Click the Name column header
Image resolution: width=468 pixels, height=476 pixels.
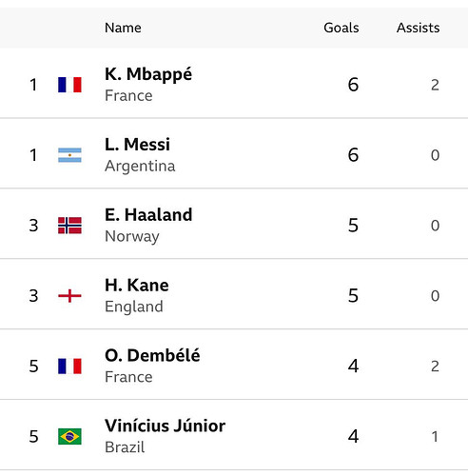[123, 28]
